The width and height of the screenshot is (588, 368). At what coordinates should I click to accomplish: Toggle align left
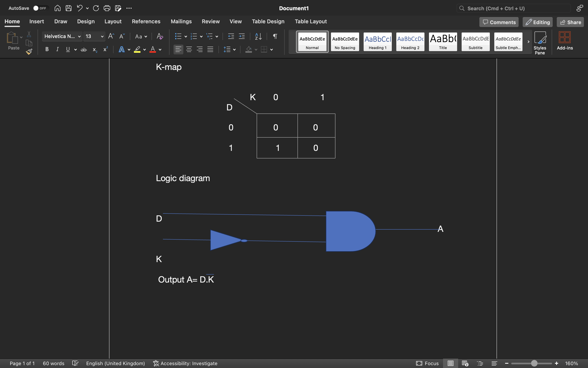click(x=178, y=49)
